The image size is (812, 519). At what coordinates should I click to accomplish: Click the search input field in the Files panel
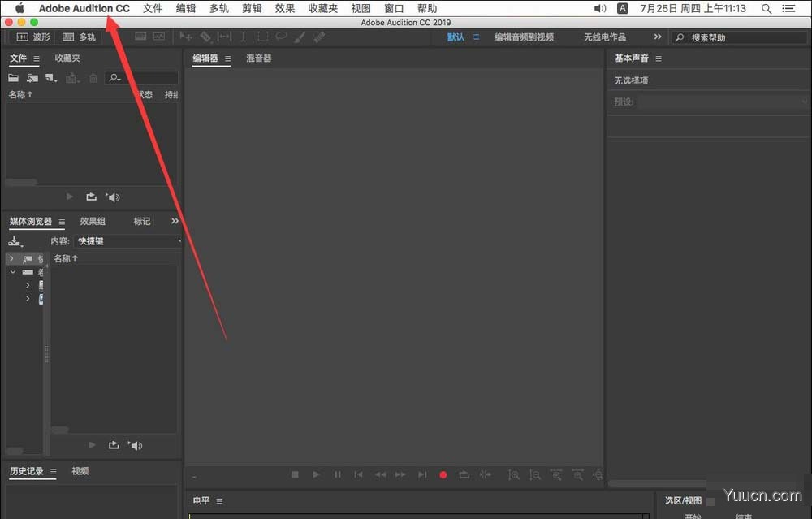click(146, 77)
